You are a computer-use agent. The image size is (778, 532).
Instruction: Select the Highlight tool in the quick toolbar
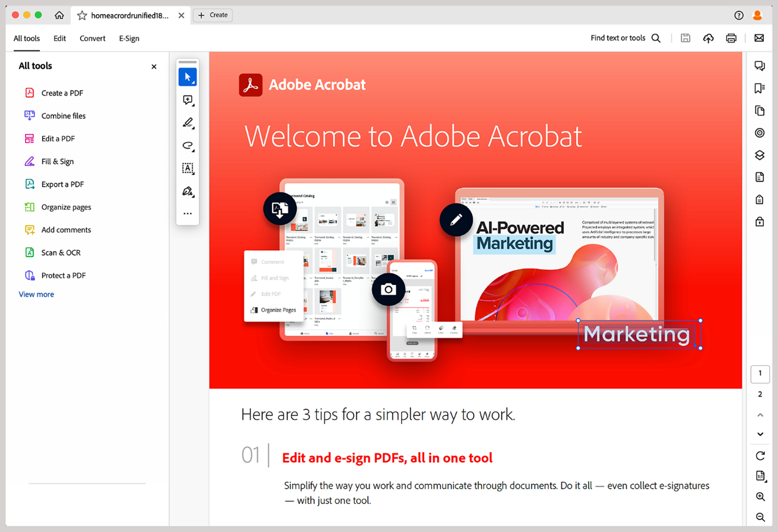click(x=188, y=122)
